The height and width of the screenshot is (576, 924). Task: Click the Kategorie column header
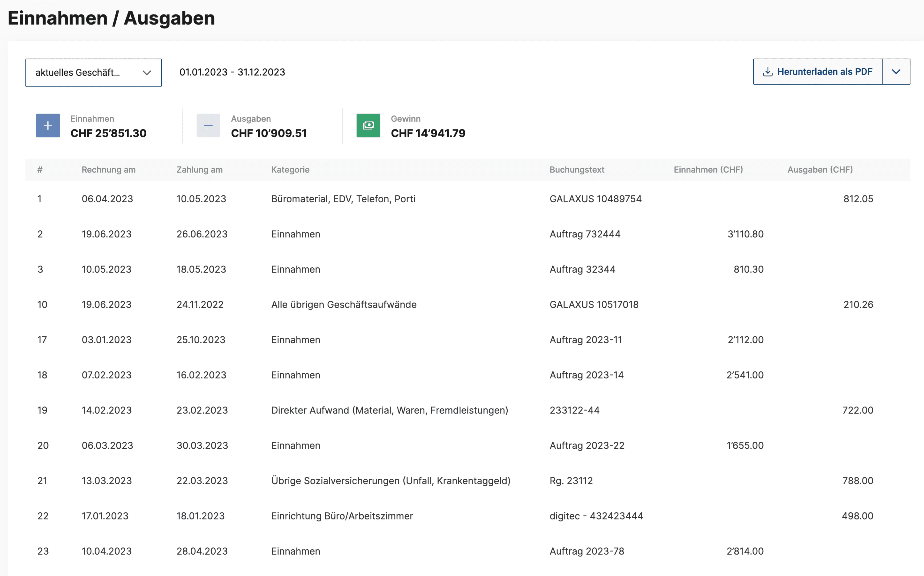290,170
